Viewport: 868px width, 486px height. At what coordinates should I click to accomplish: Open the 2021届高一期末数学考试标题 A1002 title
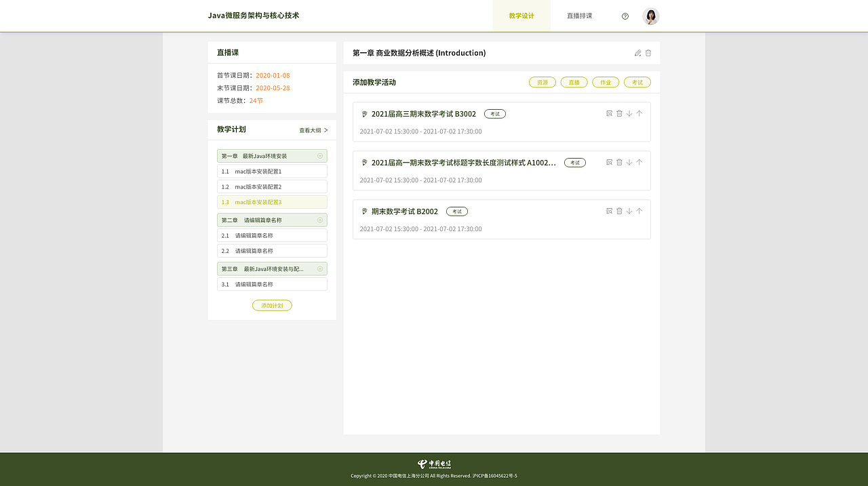(464, 163)
